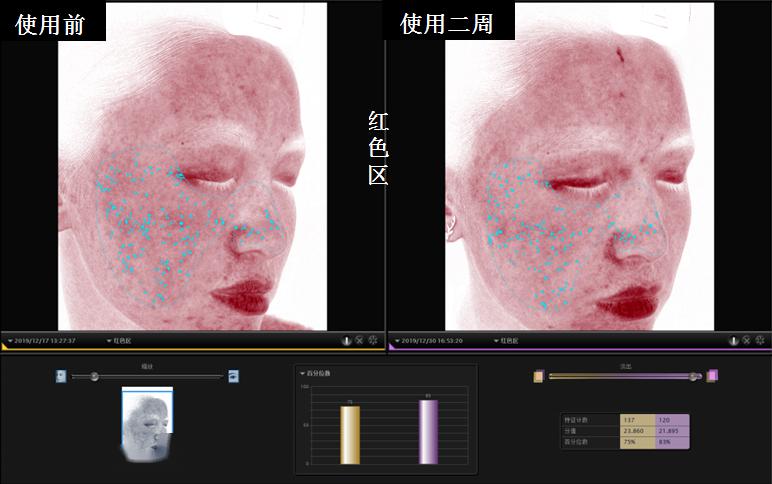Expand the 红色区 dropdown under left image
Image resolution: width=772 pixels, height=484 pixels.
(x=119, y=341)
